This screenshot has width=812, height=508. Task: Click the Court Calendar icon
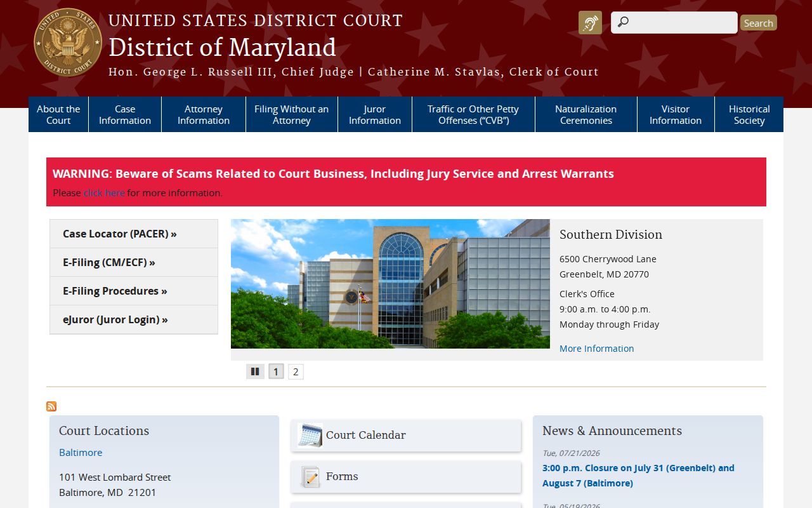pyautogui.click(x=310, y=435)
